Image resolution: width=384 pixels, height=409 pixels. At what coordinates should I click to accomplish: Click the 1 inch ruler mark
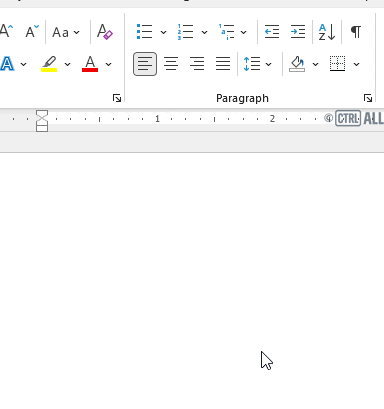coord(157,119)
